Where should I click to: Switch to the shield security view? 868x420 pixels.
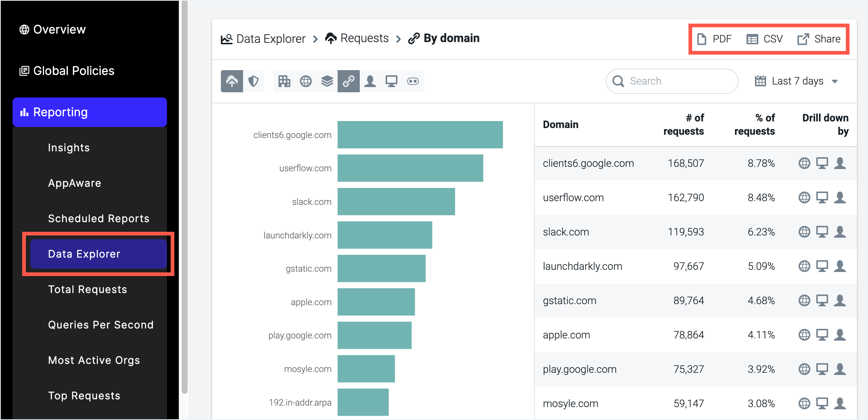[x=254, y=81]
